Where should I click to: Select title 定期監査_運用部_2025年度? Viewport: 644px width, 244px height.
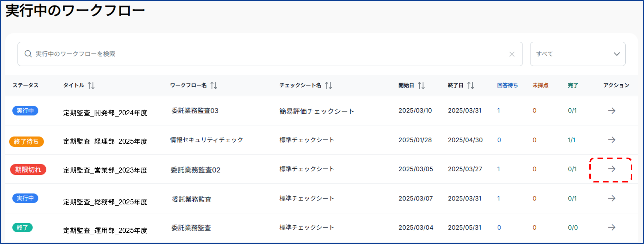click(x=105, y=230)
